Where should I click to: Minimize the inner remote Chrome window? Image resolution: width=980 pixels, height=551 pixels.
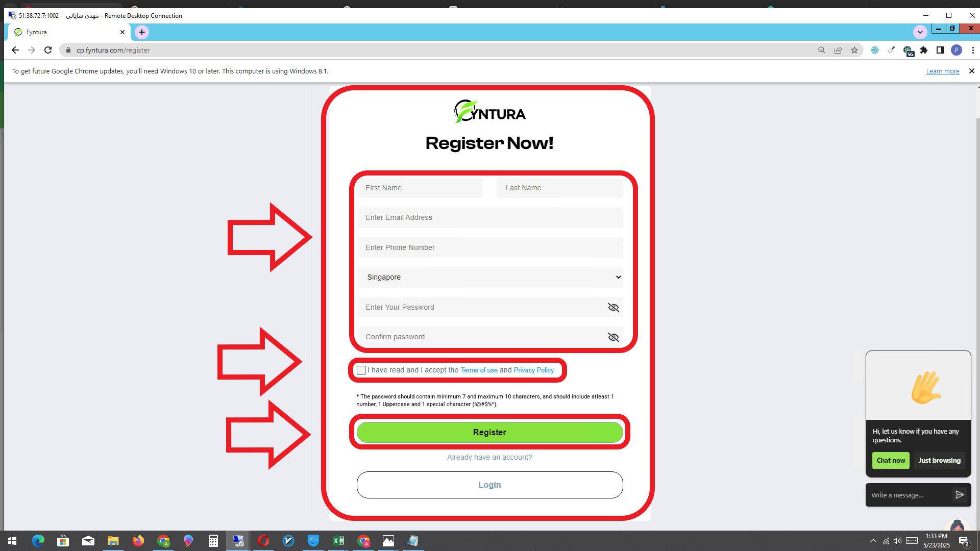938,28
